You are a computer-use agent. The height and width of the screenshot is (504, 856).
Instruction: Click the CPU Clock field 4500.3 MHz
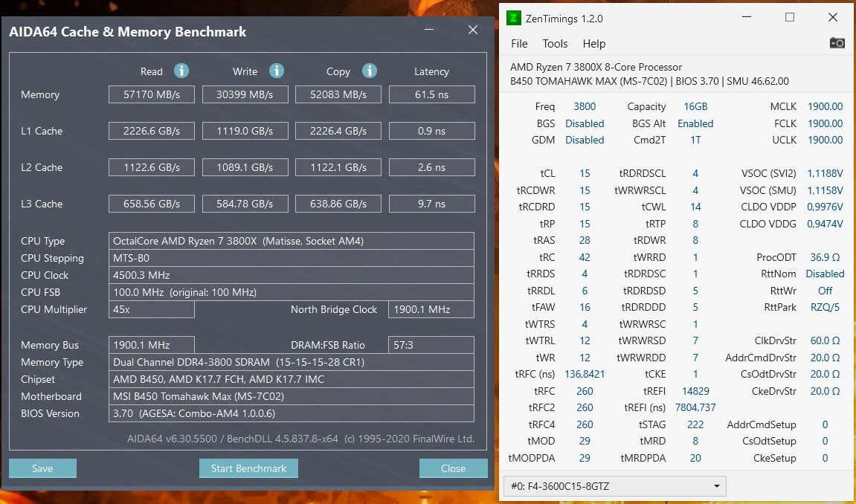click(292, 275)
